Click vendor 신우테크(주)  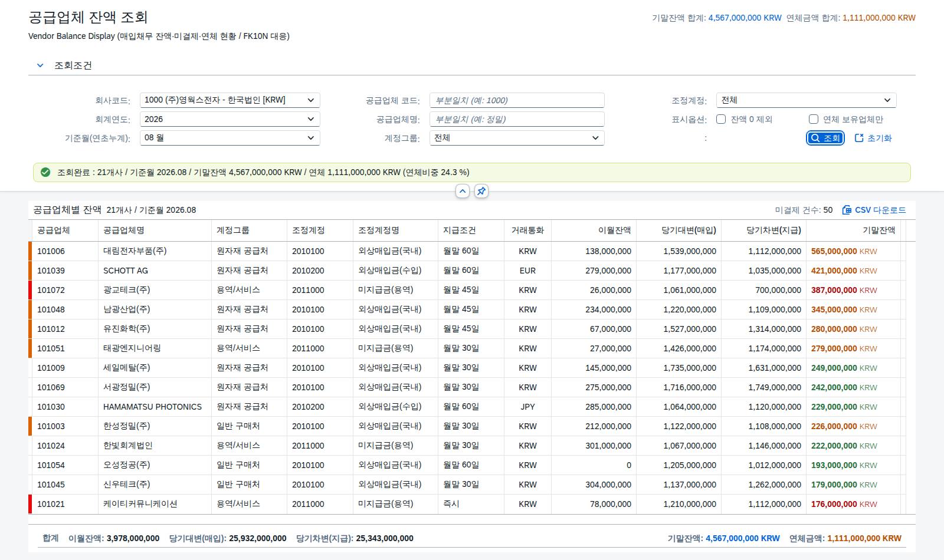point(127,485)
